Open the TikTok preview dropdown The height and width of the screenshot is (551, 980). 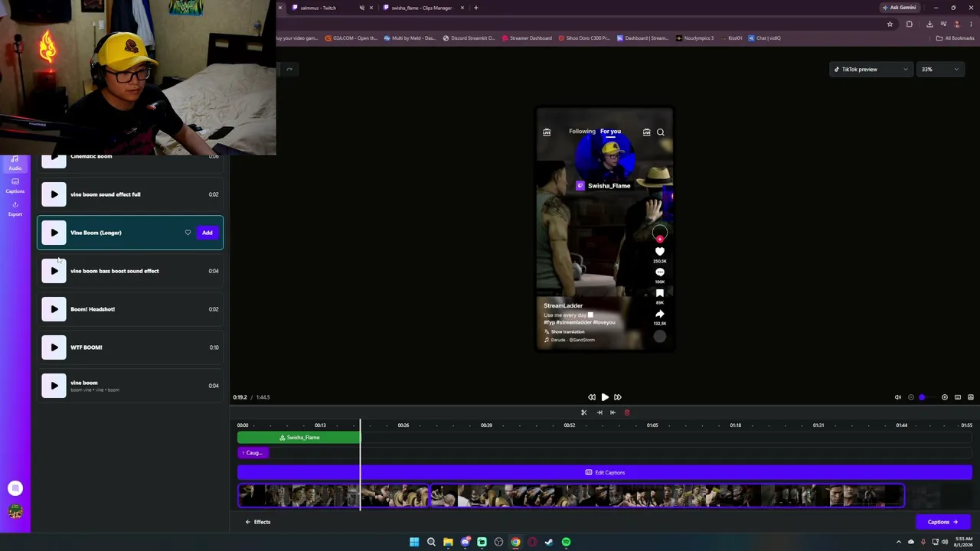coord(871,70)
